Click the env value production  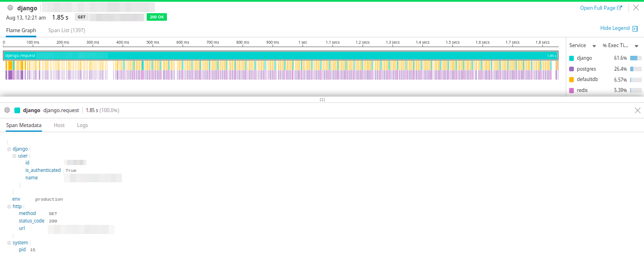[49, 200]
